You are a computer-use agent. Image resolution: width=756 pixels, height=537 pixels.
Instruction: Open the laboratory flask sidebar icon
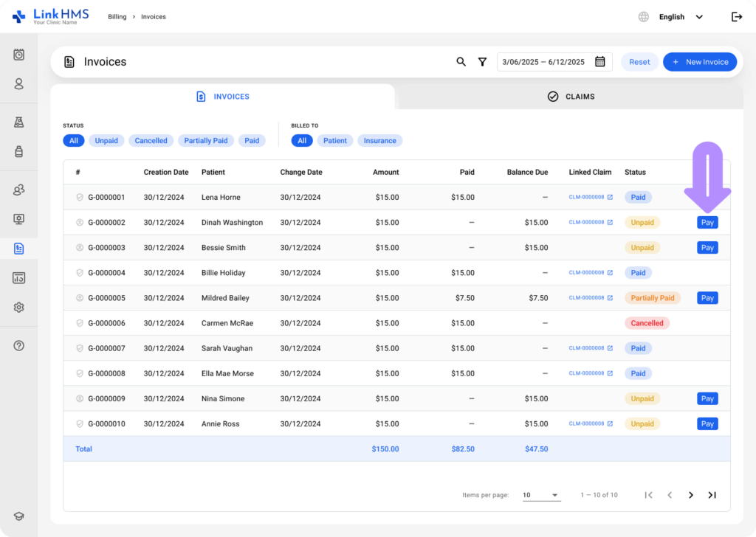point(18,122)
